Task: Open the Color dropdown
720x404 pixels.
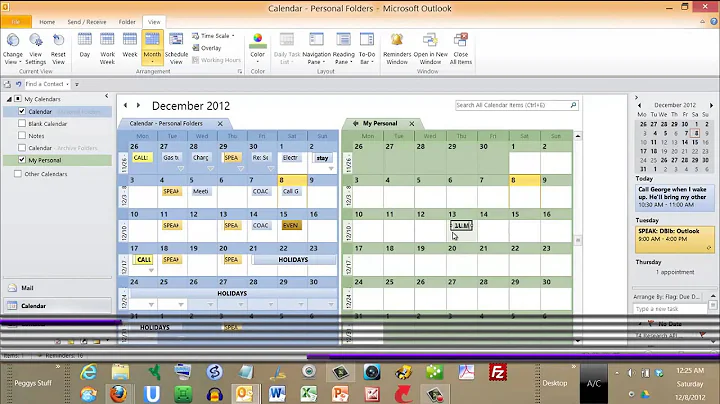Action: (x=258, y=49)
